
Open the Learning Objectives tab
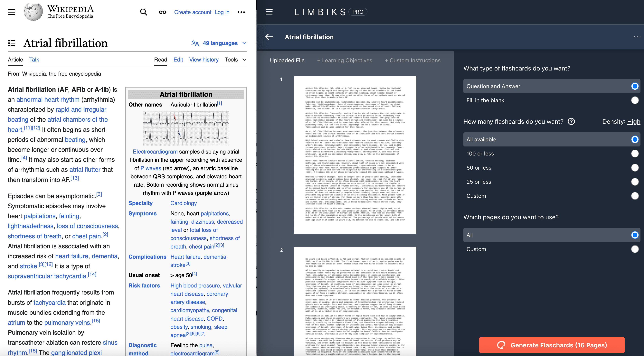point(345,60)
